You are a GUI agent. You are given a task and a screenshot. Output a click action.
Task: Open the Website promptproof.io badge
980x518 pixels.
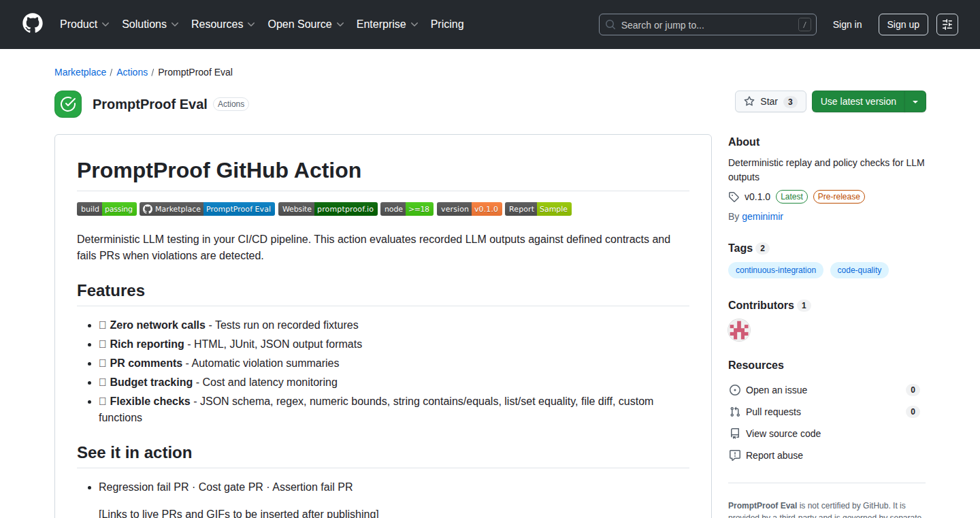tap(327, 209)
